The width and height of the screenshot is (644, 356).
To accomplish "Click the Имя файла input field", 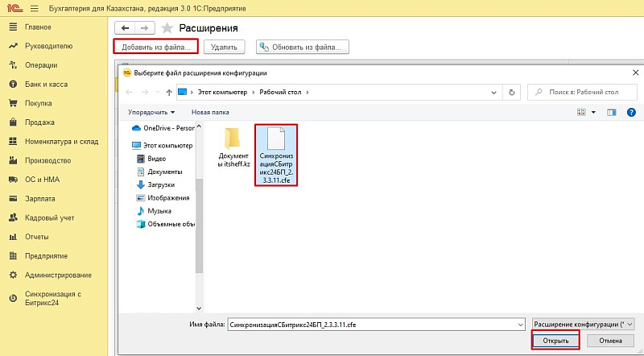I will coord(374,323).
